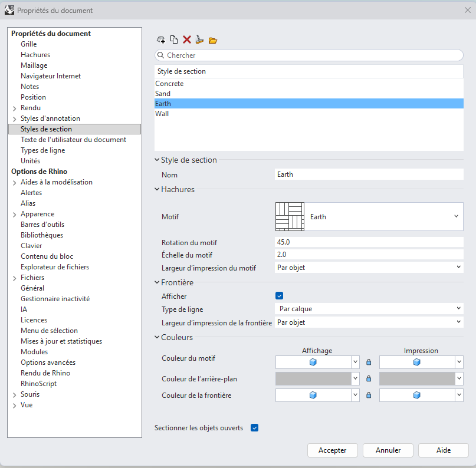The width and height of the screenshot is (476, 468).
Task: Click the lock icon beside Couleur de la frontière
Action: coord(369,395)
